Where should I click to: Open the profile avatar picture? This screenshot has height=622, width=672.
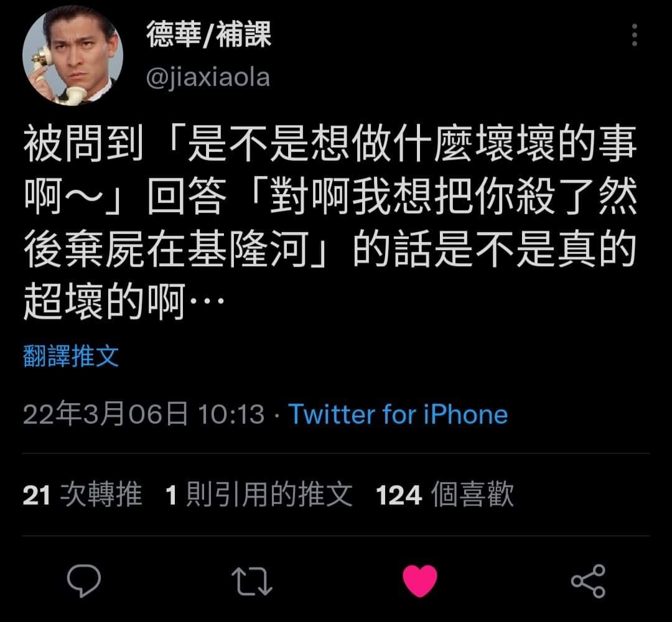pyautogui.click(x=72, y=55)
